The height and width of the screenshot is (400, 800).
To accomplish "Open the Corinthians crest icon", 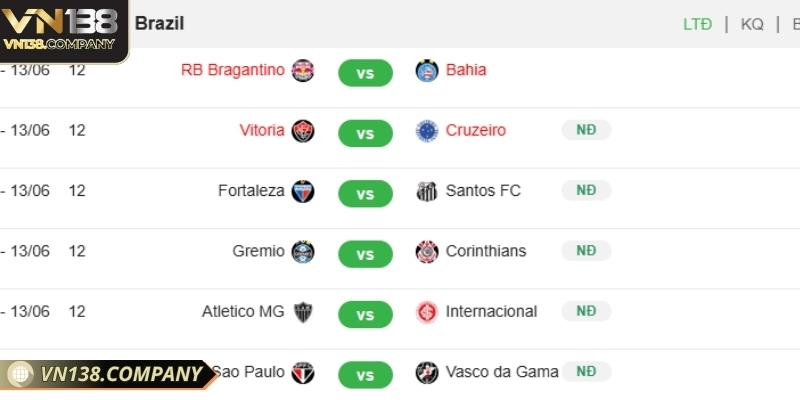I will (427, 252).
